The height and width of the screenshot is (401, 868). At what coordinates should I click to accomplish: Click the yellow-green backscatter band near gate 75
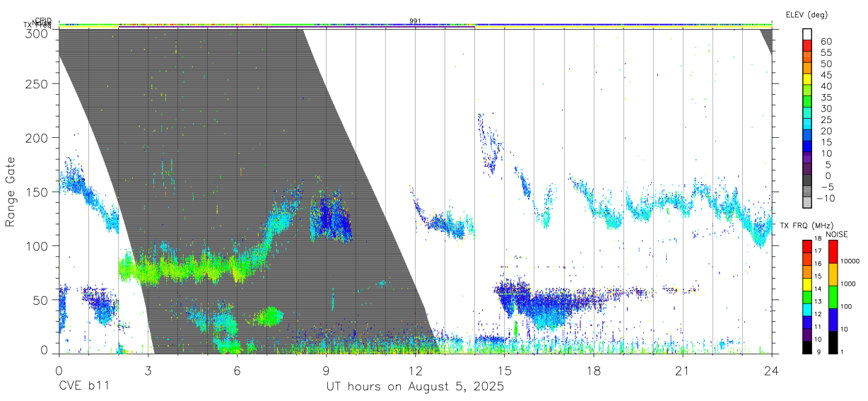[x=189, y=269]
